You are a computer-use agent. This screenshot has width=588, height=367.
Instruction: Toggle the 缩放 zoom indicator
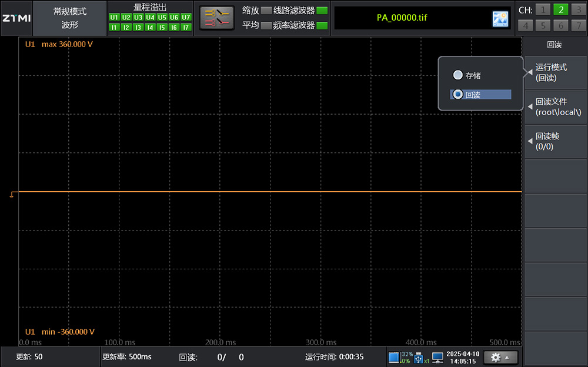266,11
